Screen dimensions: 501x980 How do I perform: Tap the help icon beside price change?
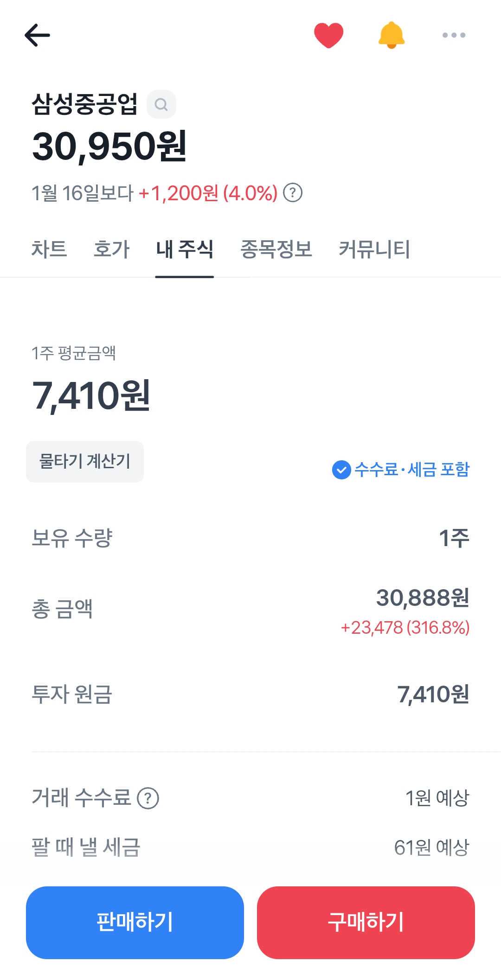pos(293,192)
